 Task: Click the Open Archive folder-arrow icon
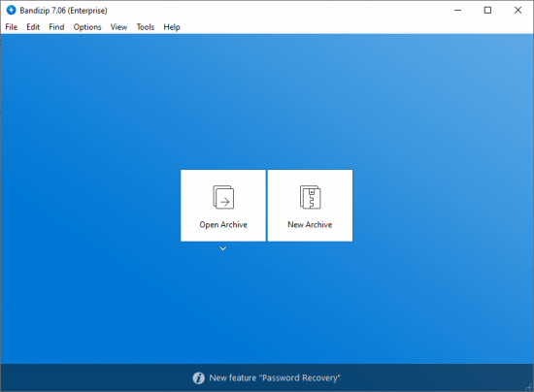pos(223,197)
